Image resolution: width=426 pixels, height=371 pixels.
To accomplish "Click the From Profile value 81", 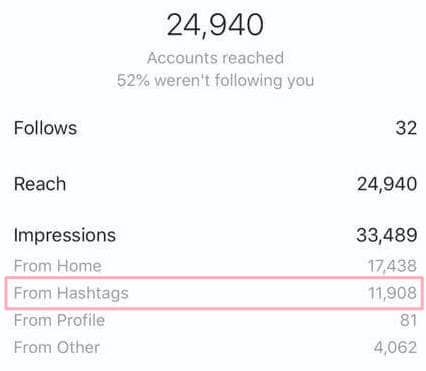I will coord(408,320).
